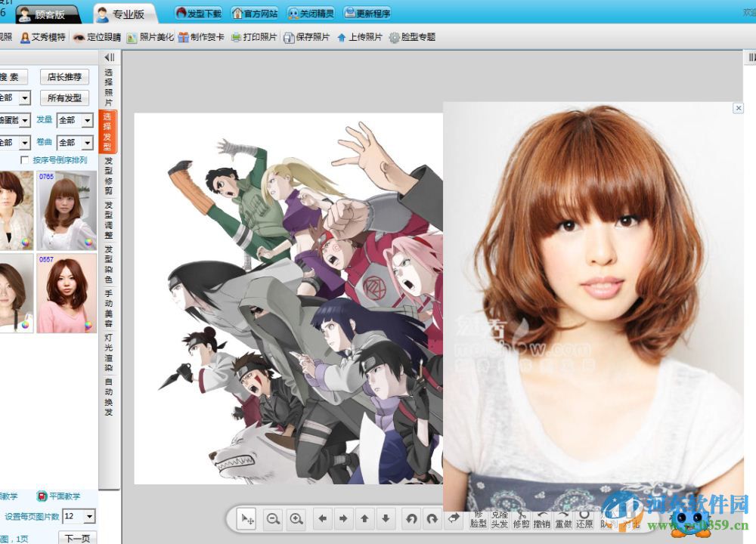Open color wheel on thumbnail 0765
The width and height of the screenshot is (756, 544).
(88, 242)
